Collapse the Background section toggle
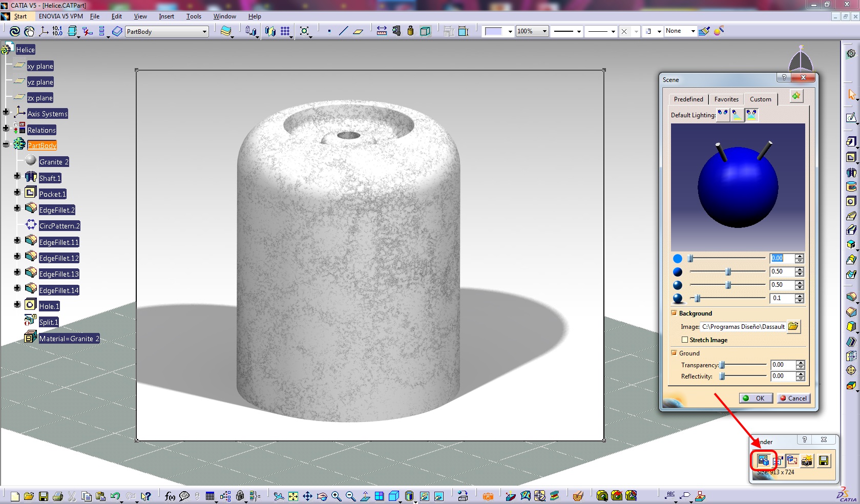The height and width of the screenshot is (504, 860). [x=674, y=312]
